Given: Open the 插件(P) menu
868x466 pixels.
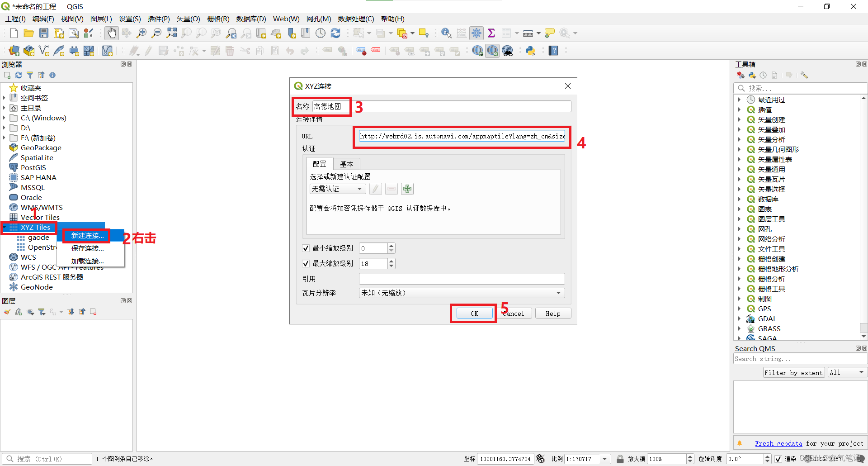Looking at the screenshot, I should 159,19.
